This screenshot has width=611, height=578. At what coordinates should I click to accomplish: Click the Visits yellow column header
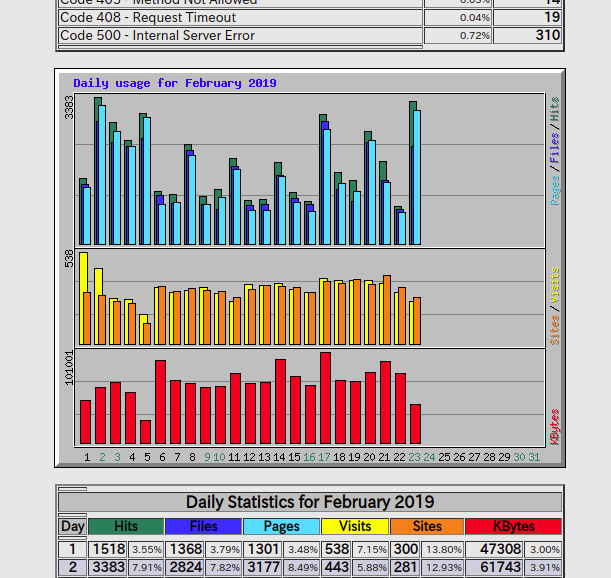[x=355, y=526]
